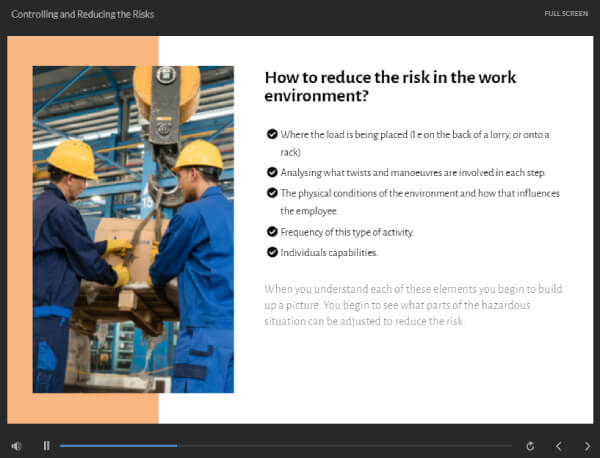Click the 'Analysing what twists and manoeuvres' text
This screenshot has height=458, width=600.
413,172
